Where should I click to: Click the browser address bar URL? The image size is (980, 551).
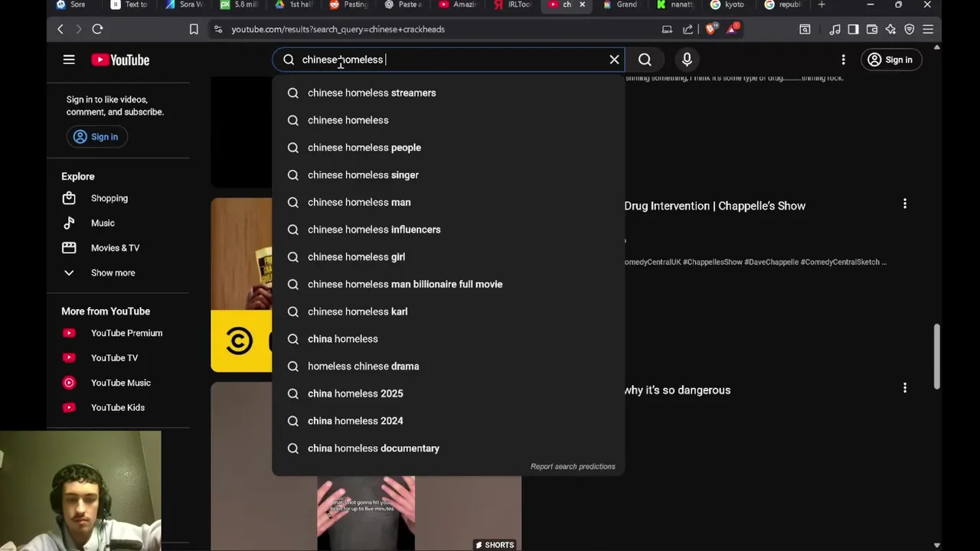pos(338,29)
